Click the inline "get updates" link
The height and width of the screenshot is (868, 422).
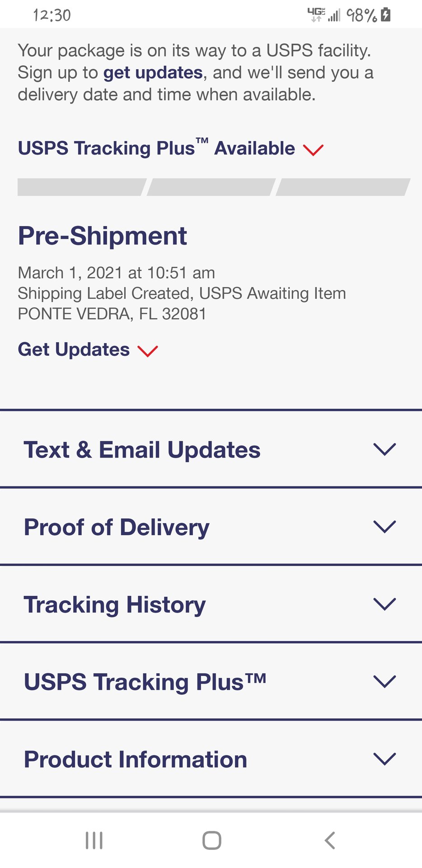click(153, 73)
